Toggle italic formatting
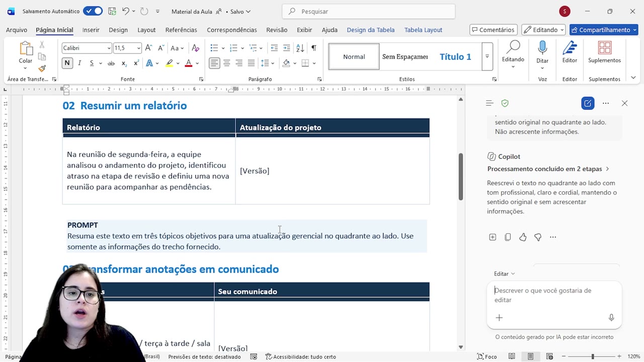 pyautogui.click(x=79, y=63)
